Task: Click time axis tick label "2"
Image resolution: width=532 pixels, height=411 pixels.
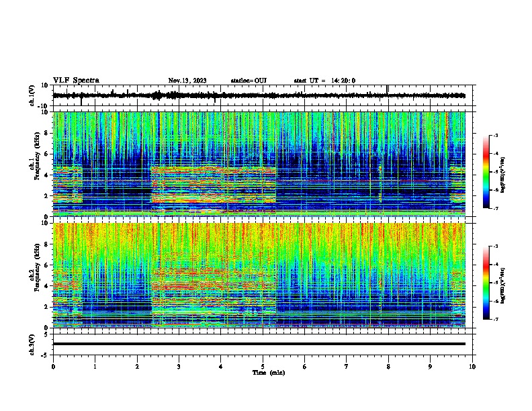Action: pyautogui.click(x=137, y=367)
